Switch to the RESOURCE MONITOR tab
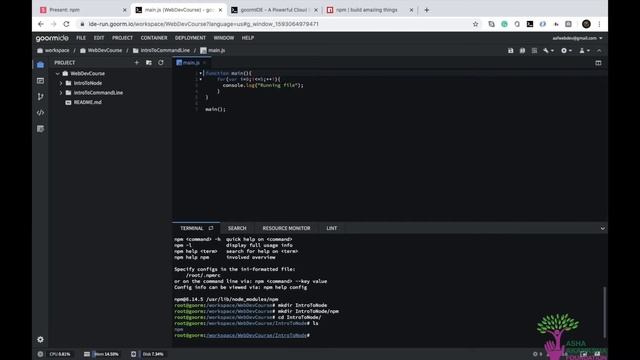Image resolution: width=640 pixels, height=360 pixels. (287, 228)
